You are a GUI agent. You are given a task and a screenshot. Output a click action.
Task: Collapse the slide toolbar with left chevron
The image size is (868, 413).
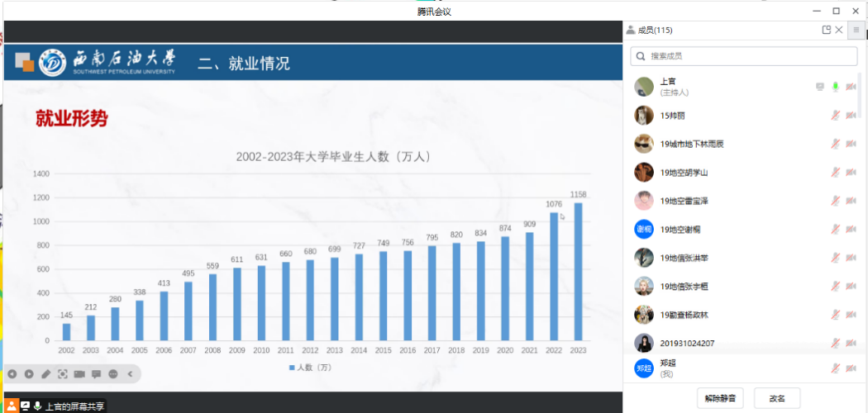click(x=130, y=374)
